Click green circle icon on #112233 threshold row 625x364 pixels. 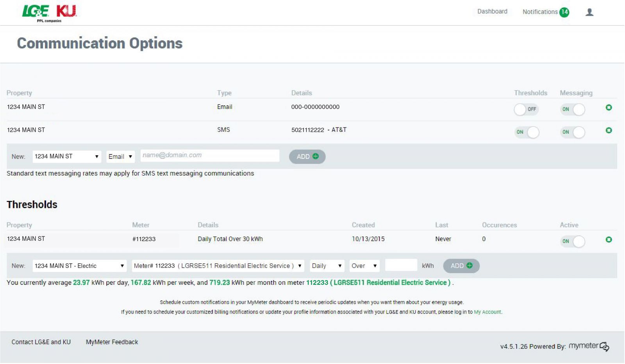[x=609, y=240]
